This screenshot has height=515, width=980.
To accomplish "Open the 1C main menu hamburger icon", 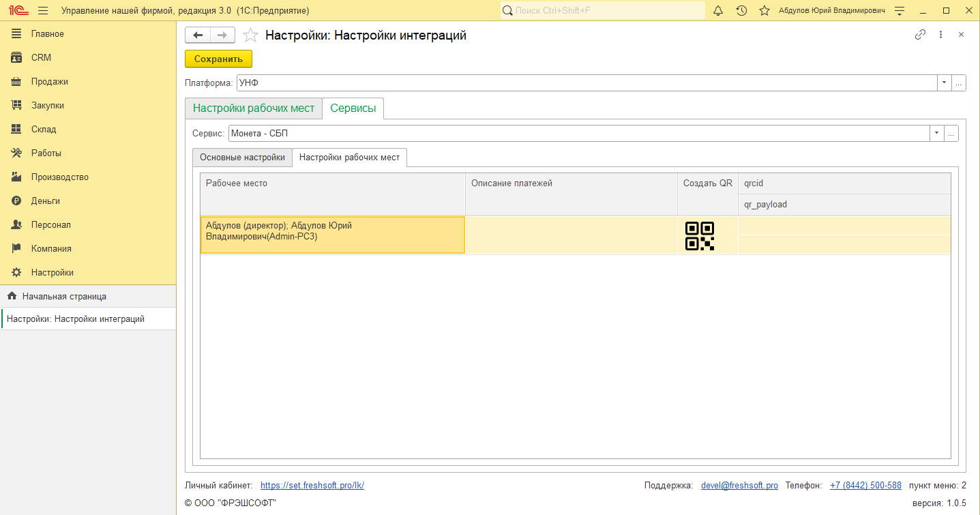I will tap(43, 10).
